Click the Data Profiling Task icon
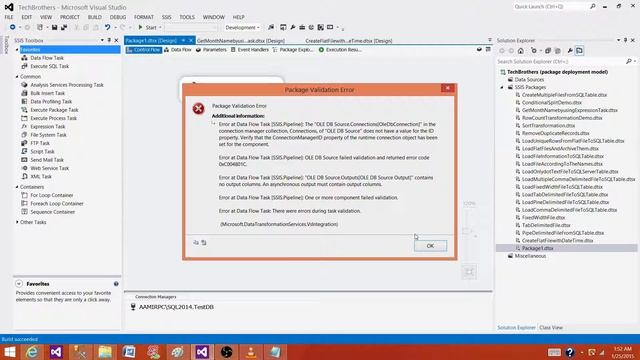 pyautogui.click(x=24, y=101)
